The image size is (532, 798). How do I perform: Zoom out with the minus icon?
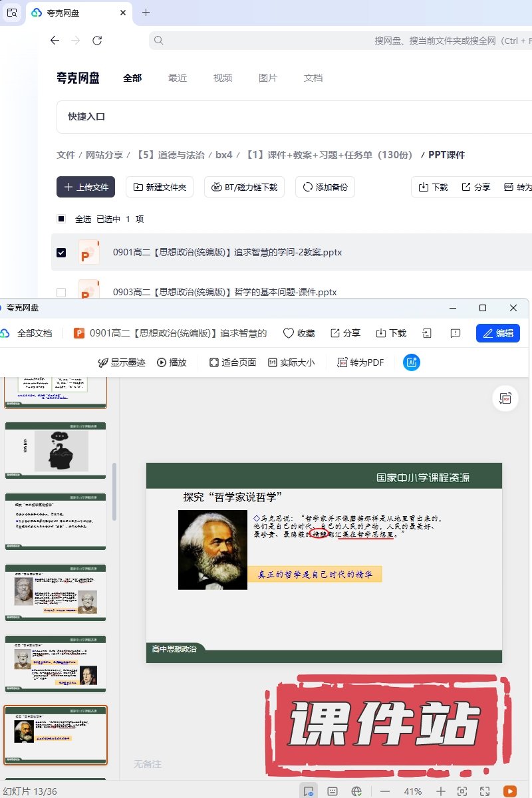(x=384, y=791)
